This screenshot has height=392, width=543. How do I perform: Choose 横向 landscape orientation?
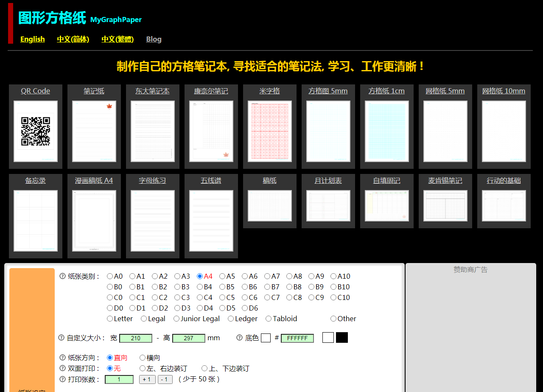tap(143, 358)
